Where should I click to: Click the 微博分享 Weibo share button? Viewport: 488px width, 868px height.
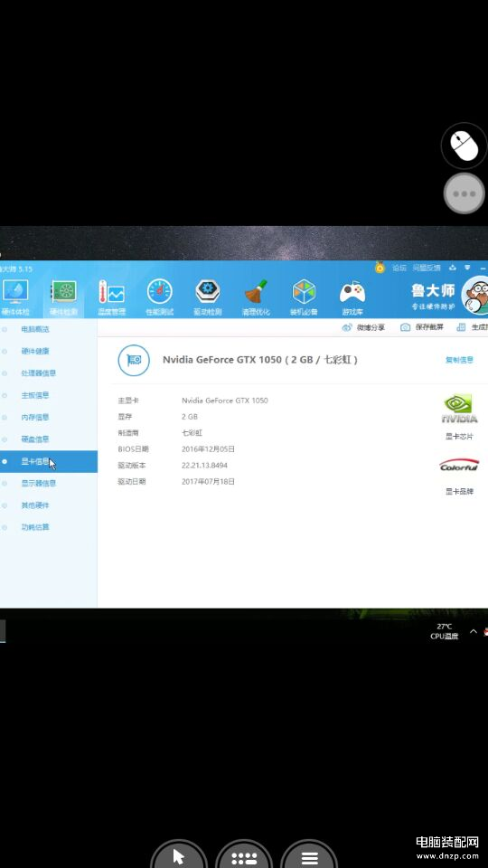point(363,327)
